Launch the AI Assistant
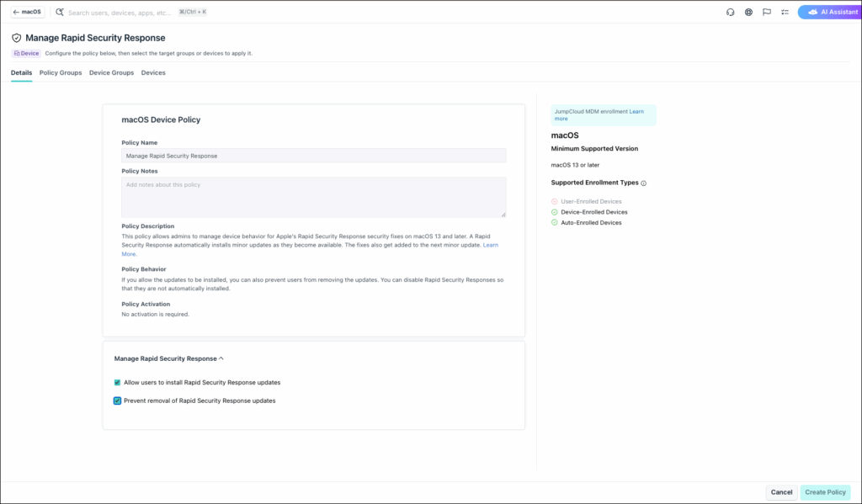Viewport: 862px width, 504px height. point(831,12)
